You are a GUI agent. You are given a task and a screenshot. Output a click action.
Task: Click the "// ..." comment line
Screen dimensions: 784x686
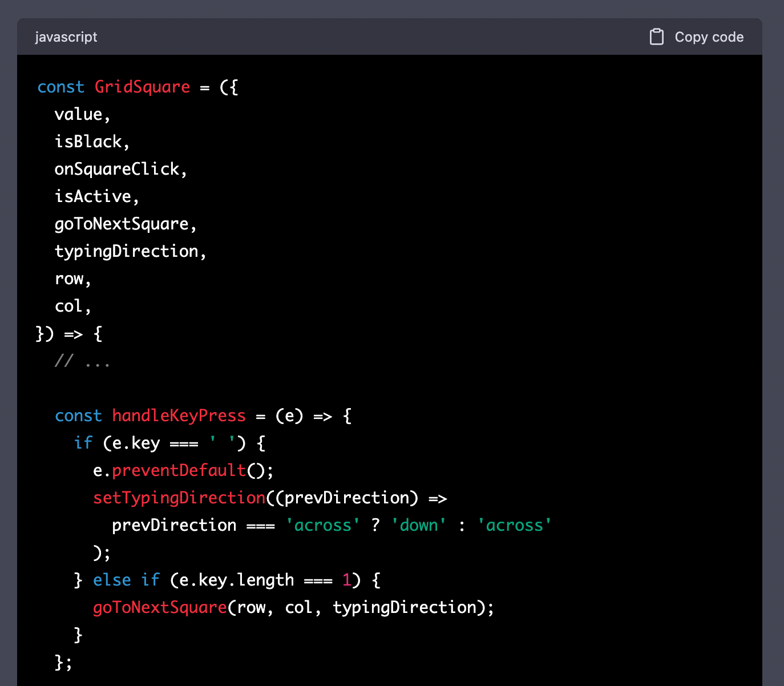(x=82, y=361)
